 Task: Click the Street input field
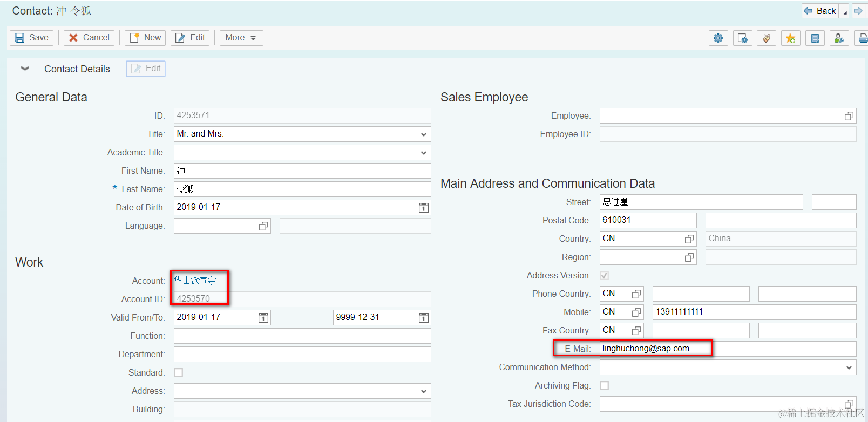(701, 202)
